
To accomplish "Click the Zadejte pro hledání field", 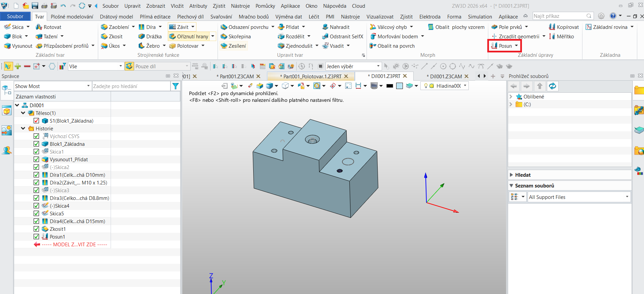I will tap(131, 86).
